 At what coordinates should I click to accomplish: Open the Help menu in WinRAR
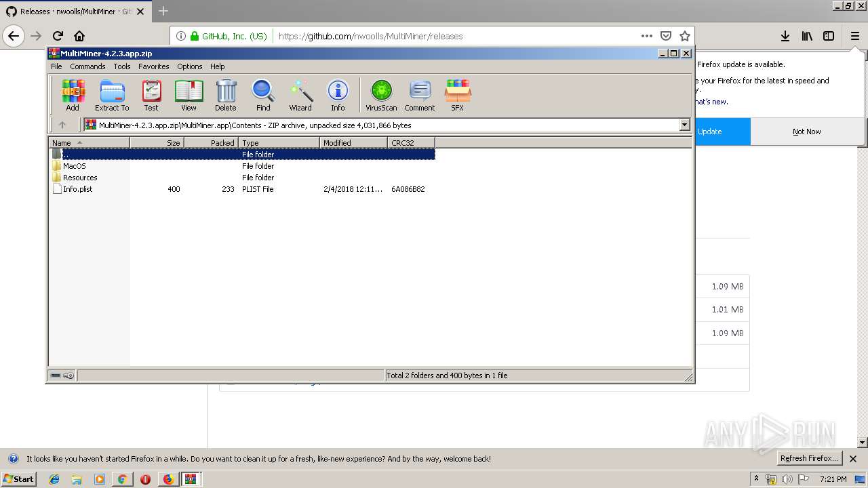click(217, 66)
